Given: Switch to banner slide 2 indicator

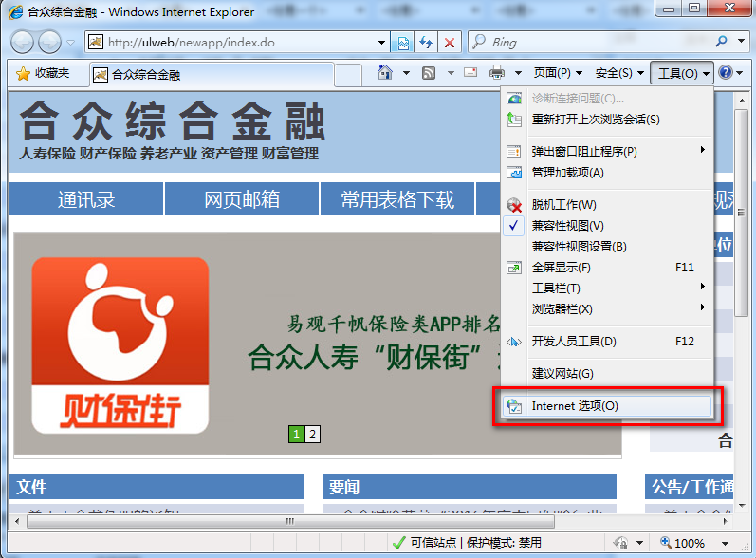Looking at the screenshot, I should point(312,435).
